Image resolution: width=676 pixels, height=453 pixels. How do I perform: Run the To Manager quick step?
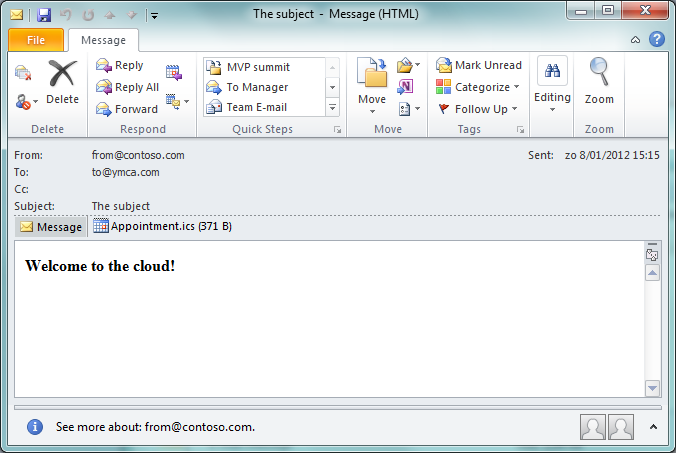click(x=256, y=87)
